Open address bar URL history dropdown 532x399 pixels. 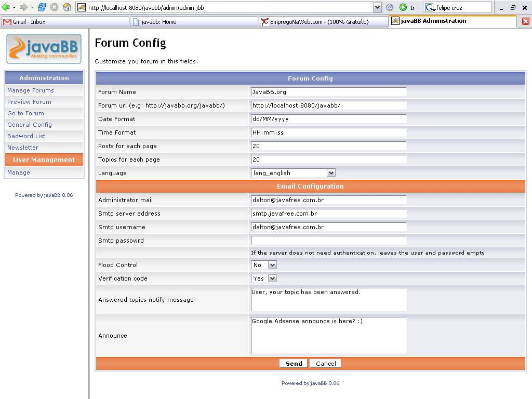pos(378,7)
